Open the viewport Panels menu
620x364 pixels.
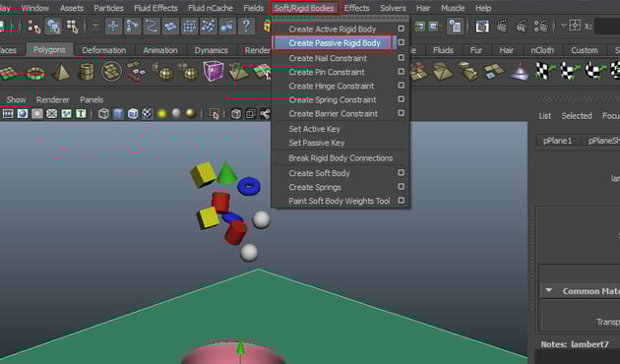(92, 99)
